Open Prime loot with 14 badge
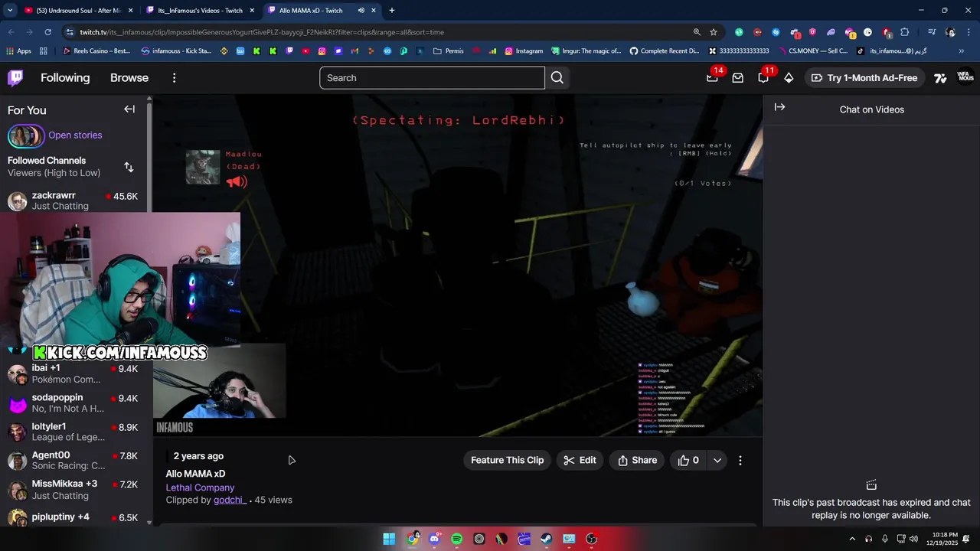Screen dimensions: 980x551 712,77
